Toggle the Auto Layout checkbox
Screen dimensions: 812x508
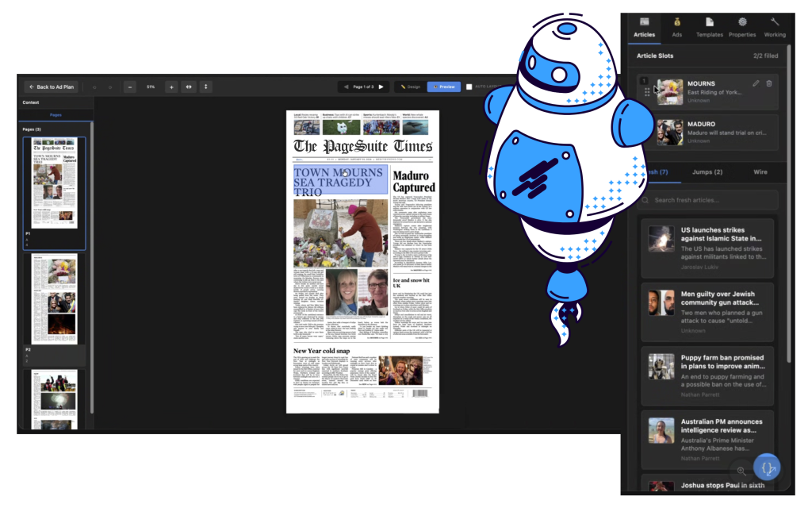(x=469, y=87)
